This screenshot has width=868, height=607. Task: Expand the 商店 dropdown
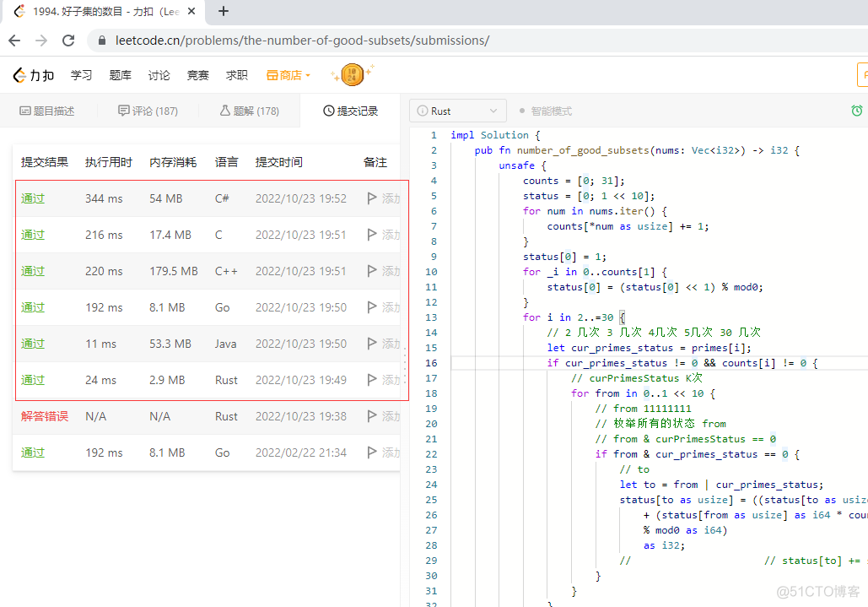click(288, 75)
